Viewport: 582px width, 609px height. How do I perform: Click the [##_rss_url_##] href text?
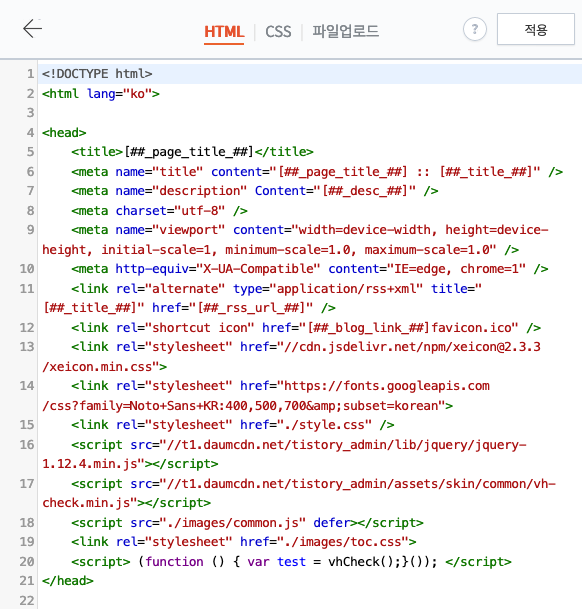(251, 308)
